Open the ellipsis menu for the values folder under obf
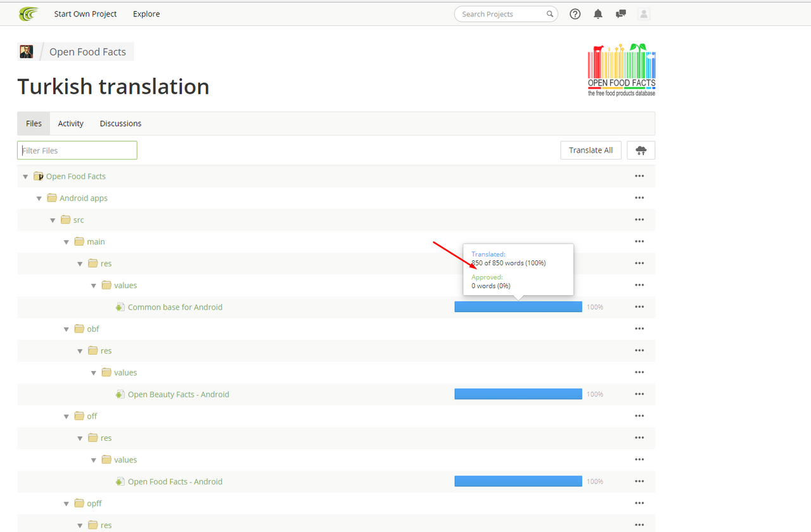 tap(639, 372)
